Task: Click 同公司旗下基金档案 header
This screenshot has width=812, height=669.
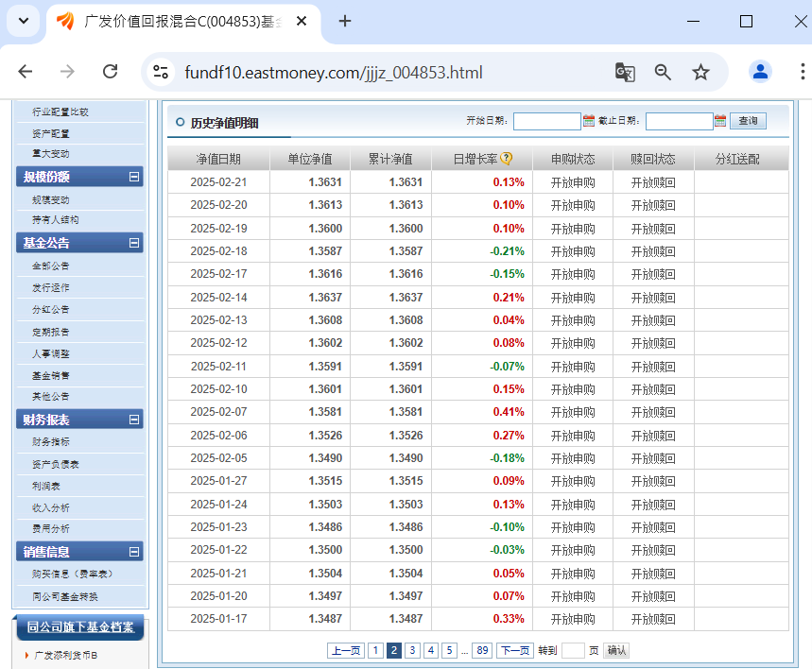Action: click(x=80, y=627)
